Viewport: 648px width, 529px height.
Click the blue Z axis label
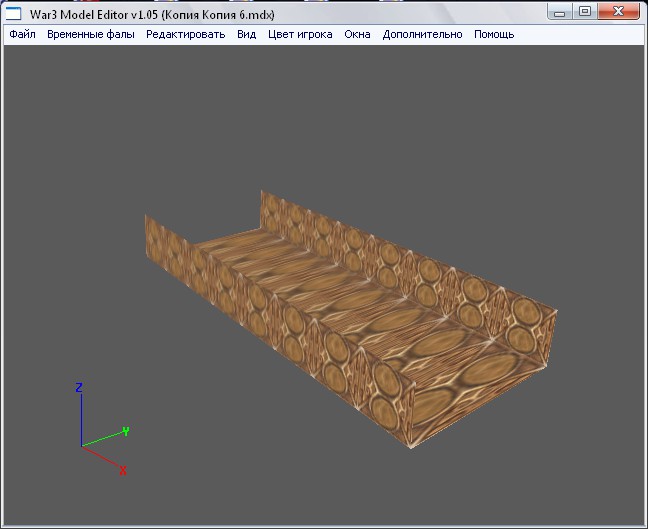click(79, 387)
